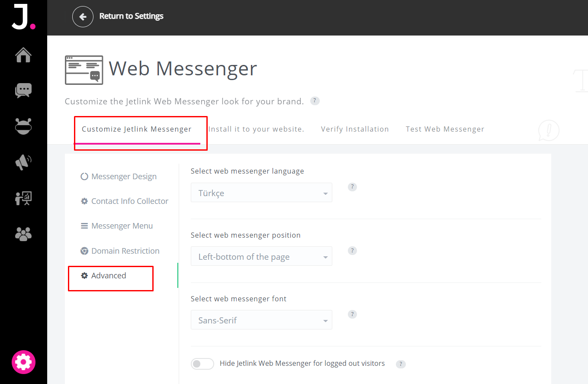Switch to Install it to your website tab
Viewport: 588px width, 384px height.
click(x=256, y=129)
